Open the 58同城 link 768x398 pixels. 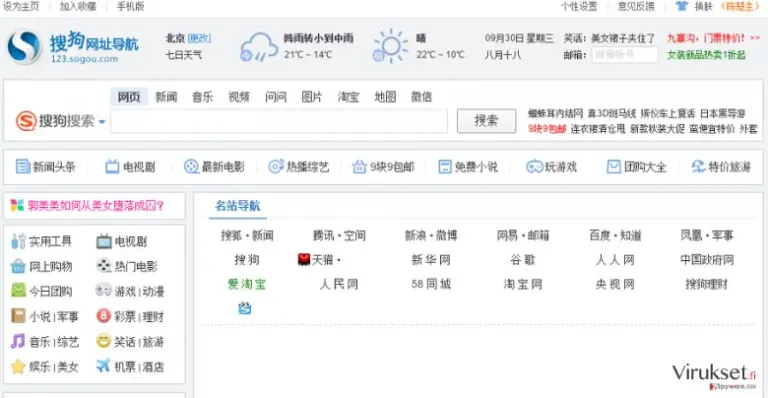pos(431,284)
